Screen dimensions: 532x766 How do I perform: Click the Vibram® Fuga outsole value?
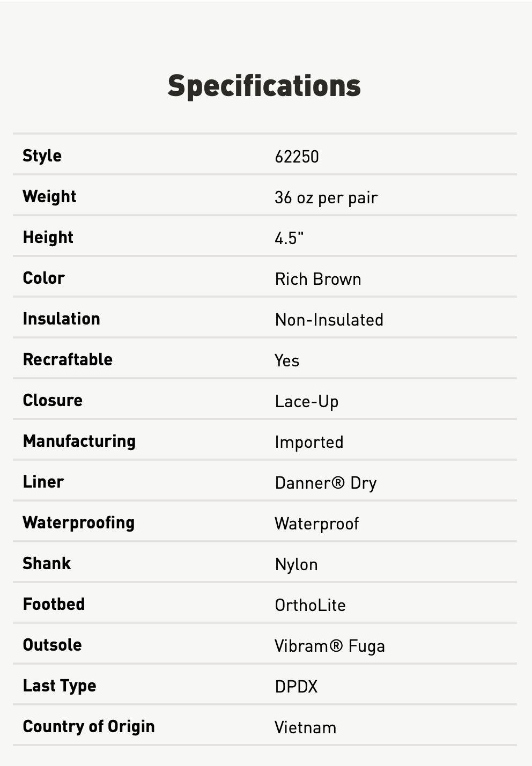329,646
